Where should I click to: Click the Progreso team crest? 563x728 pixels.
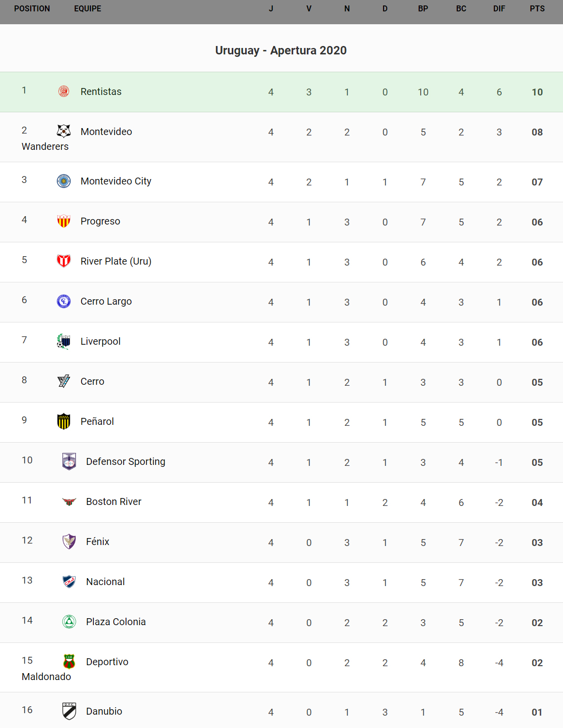coord(64,221)
